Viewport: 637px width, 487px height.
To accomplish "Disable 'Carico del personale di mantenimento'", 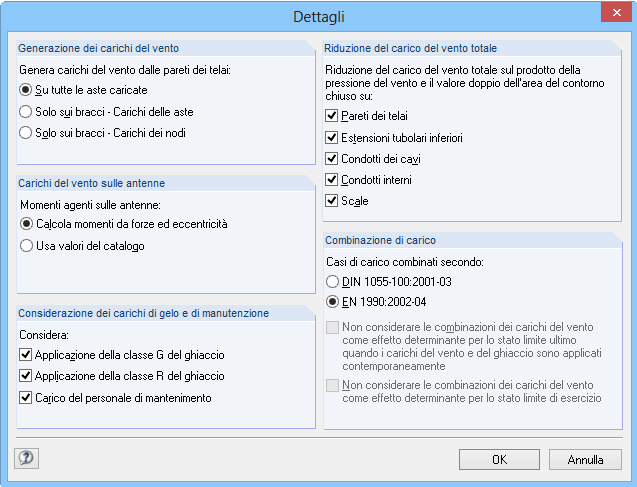I will 26,397.
